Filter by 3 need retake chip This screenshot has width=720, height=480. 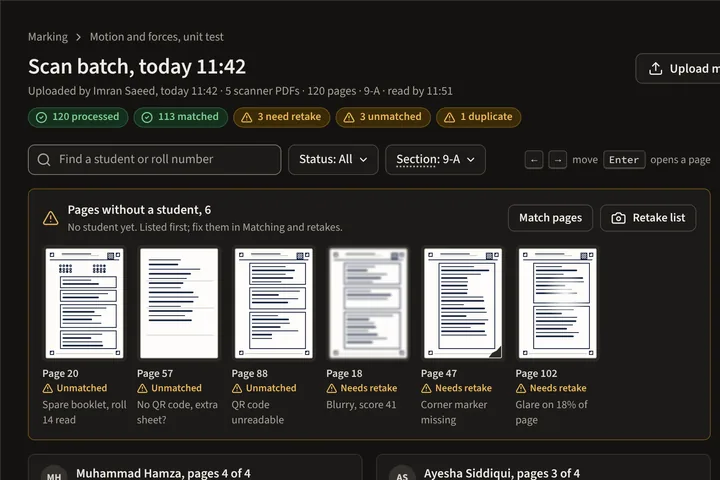click(281, 117)
